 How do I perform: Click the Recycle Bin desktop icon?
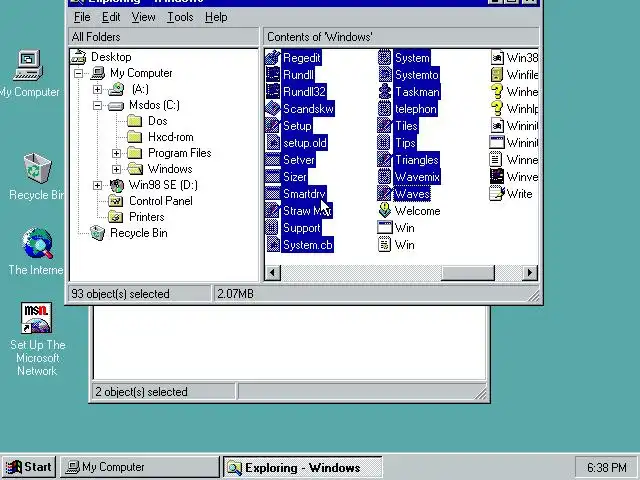tap(37, 168)
